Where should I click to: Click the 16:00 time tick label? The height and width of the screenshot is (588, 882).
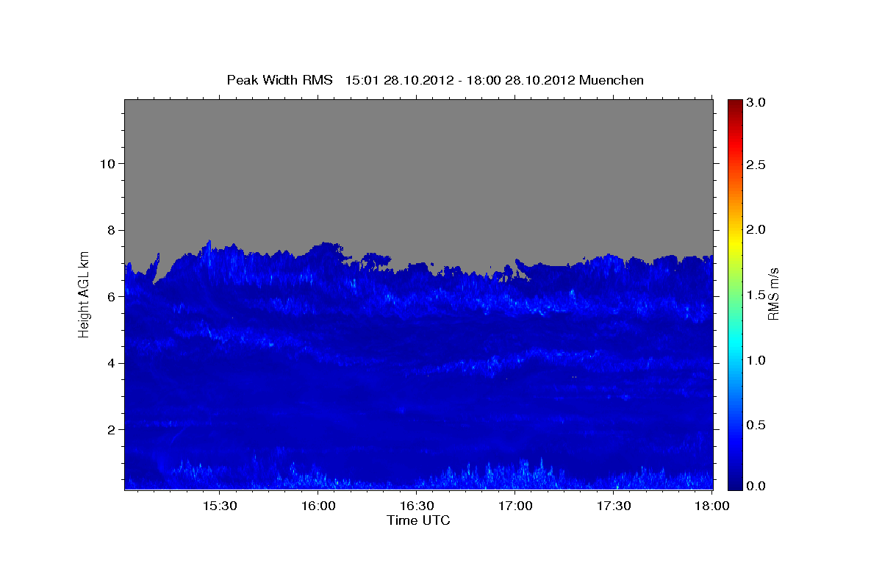[318, 506]
